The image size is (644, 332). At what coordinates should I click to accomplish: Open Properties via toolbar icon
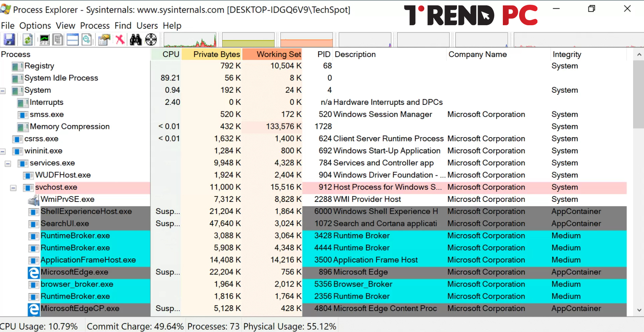pos(104,39)
